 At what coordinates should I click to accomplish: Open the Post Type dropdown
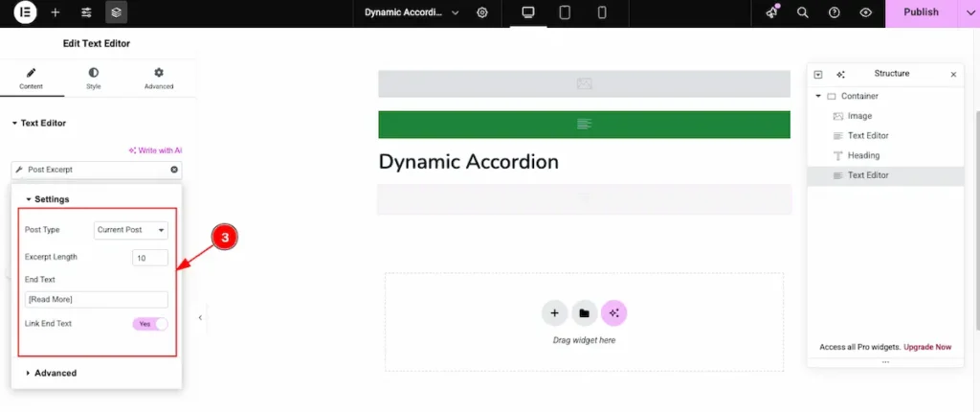coord(131,230)
